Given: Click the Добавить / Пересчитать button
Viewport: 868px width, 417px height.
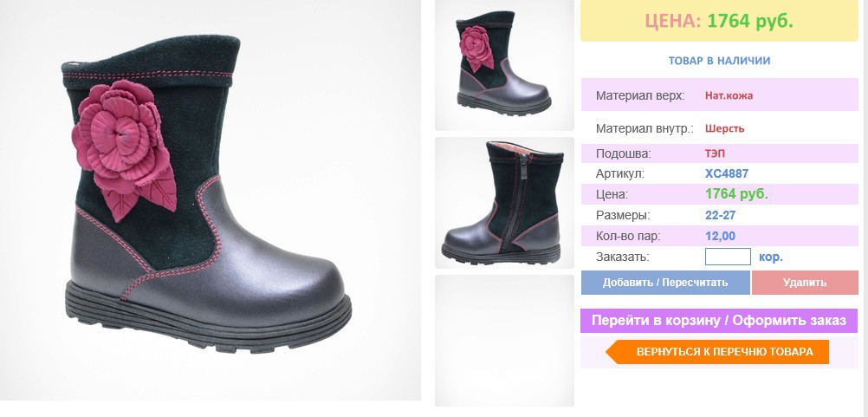Looking at the screenshot, I should tap(665, 283).
